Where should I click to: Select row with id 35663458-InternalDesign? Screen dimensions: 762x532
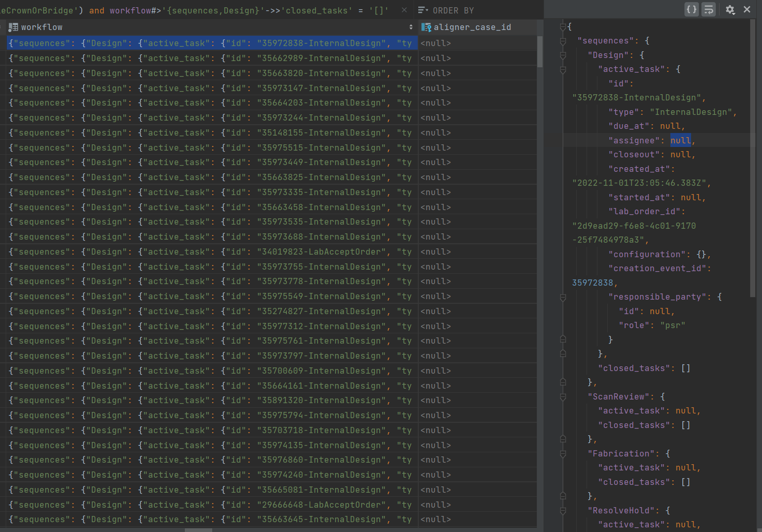point(212,208)
